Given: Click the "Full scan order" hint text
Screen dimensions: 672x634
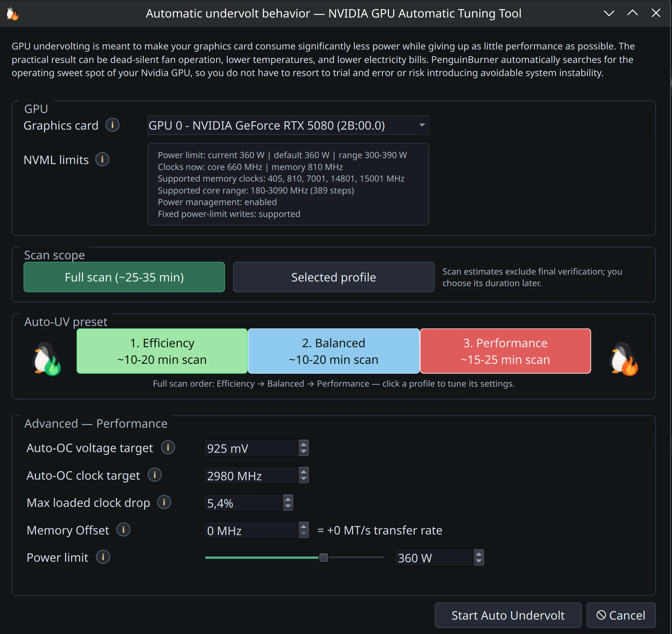Looking at the screenshot, I should point(333,384).
